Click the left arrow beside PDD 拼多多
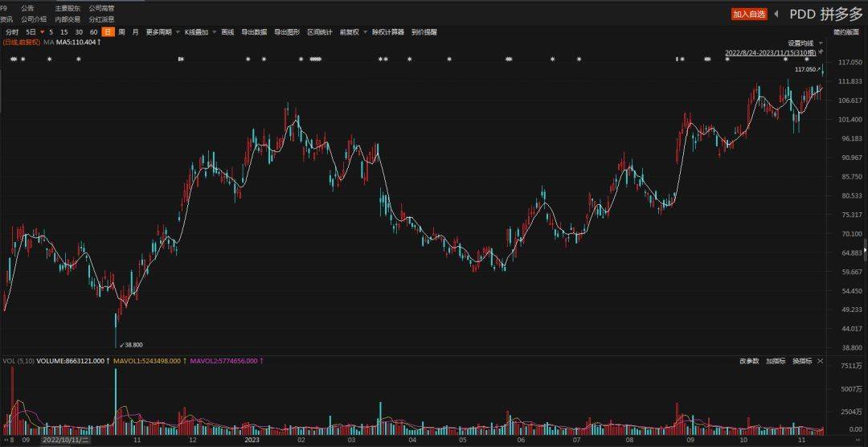 coord(776,14)
